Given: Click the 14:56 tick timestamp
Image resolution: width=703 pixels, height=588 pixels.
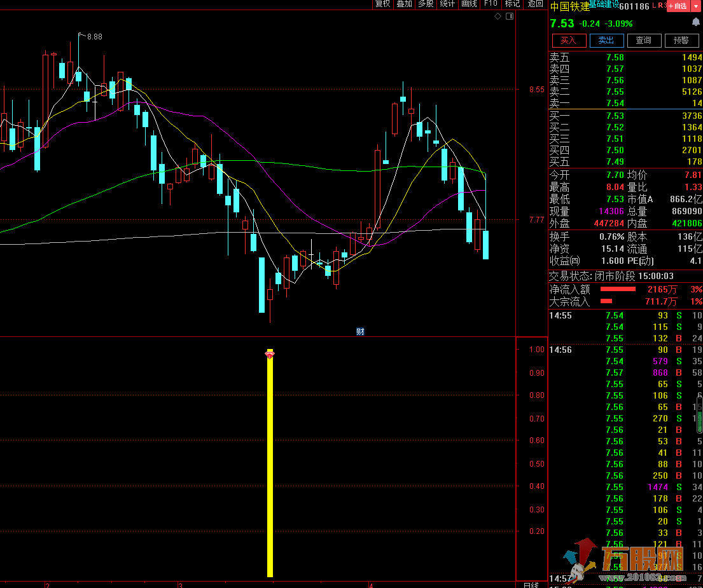Looking at the screenshot, I should (x=560, y=350).
